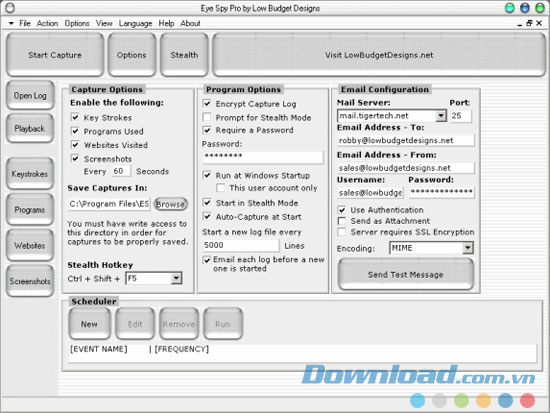Open the Language menu
This screenshot has height=413, width=550.
click(x=135, y=23)
